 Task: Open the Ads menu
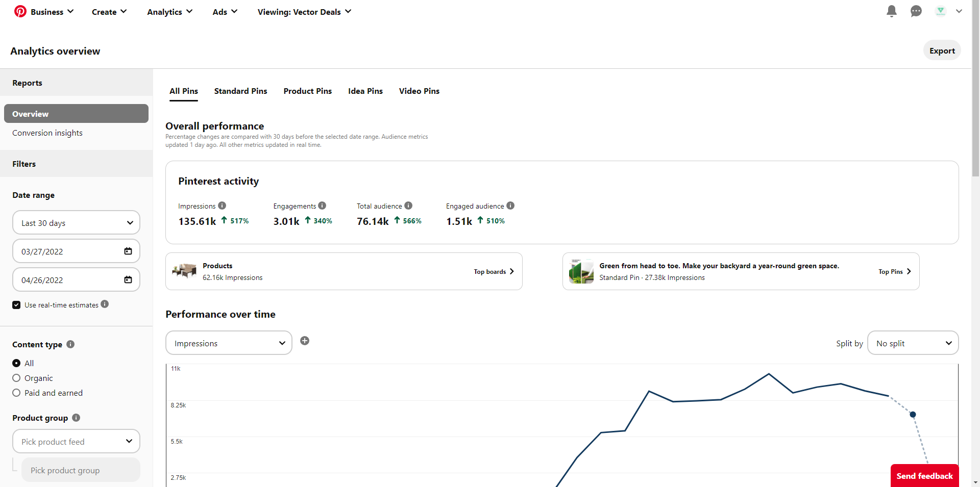pos(225,12)
